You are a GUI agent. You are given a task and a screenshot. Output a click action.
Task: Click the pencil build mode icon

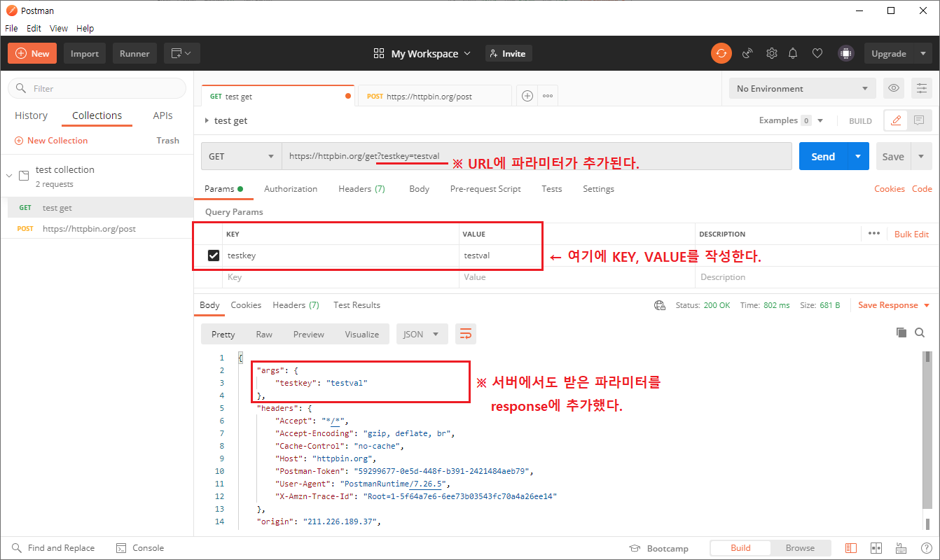(896, 120)
